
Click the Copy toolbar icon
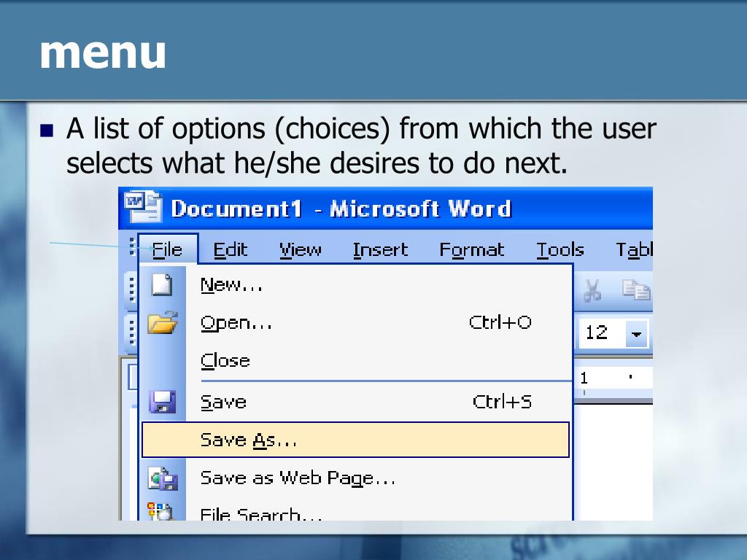pyautogui.click(x=635, y=289)
